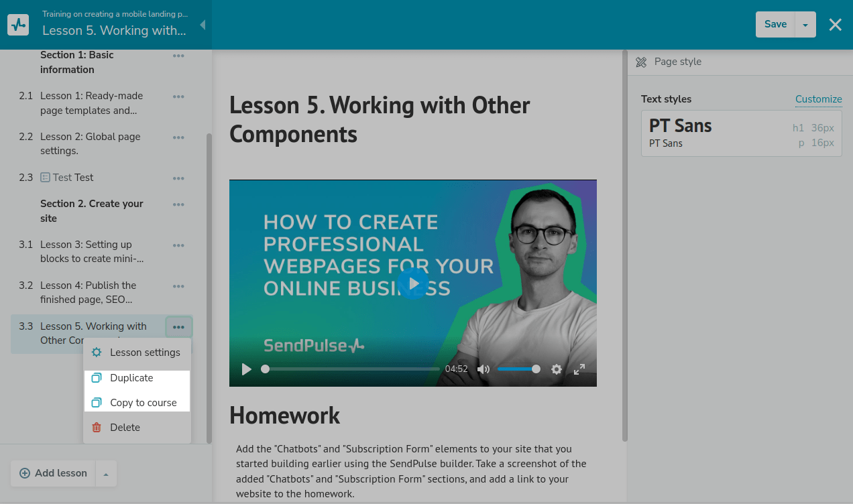Click the Customize text styles link
The width and height of the screenshot is (853, 504).
pyautogui.click(x=818, y=99)
